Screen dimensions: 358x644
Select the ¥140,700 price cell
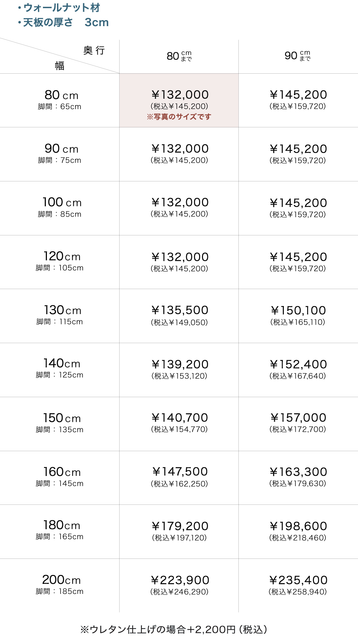180,418
